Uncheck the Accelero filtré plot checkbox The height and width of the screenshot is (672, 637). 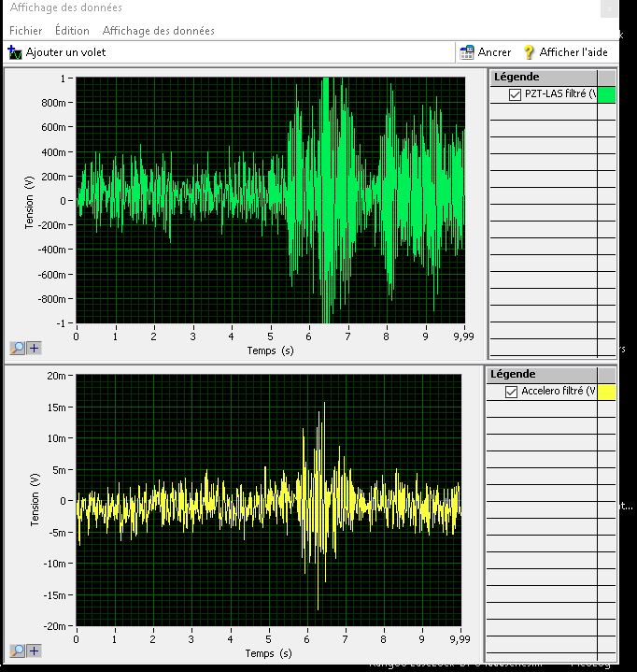click(511, 392)
